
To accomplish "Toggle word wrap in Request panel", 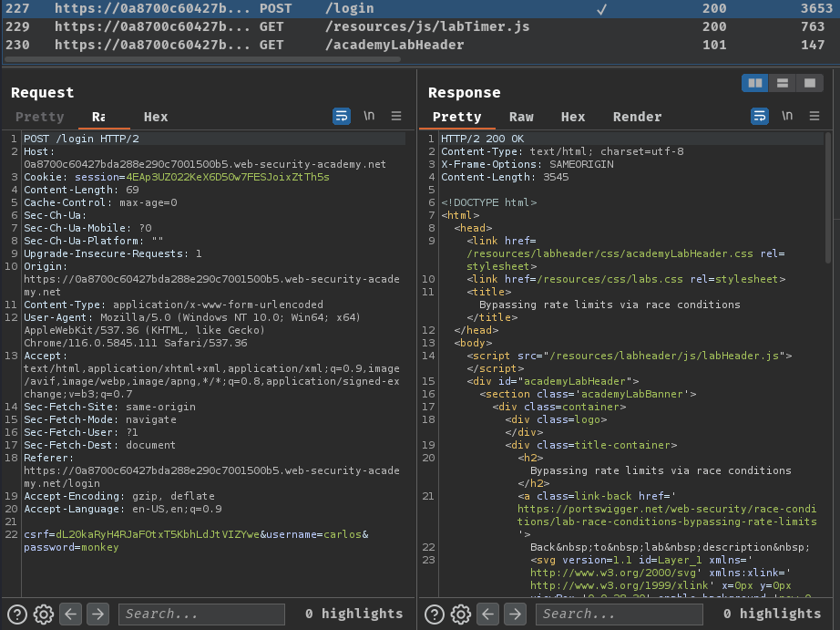I will point(342,116).
